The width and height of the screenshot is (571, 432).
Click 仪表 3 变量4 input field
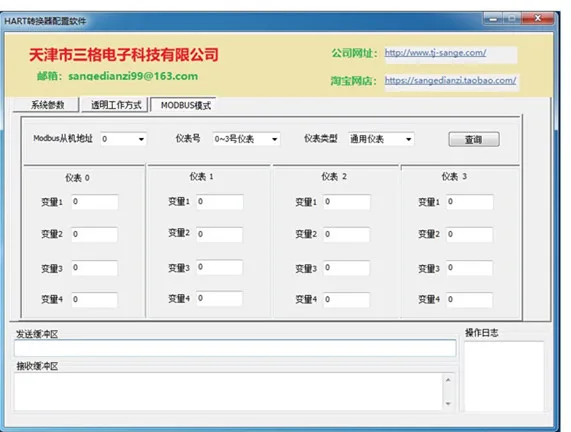[470, 299]
